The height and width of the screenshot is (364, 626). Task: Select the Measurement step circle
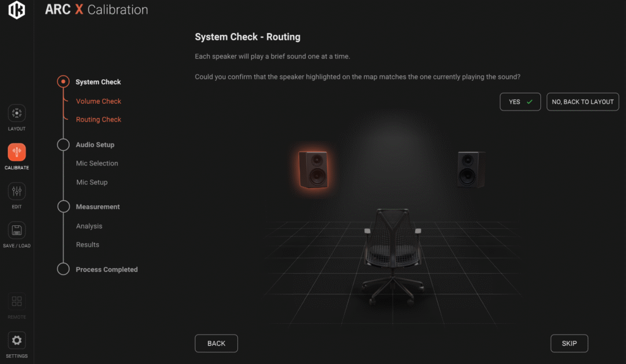click(x=63, y=206)
